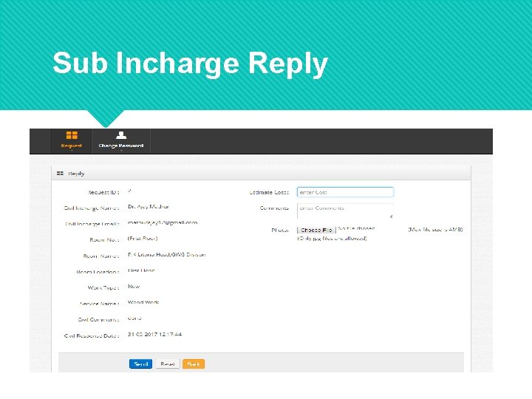
Task: Select the Room Name value text
Action: click(166, 254)
